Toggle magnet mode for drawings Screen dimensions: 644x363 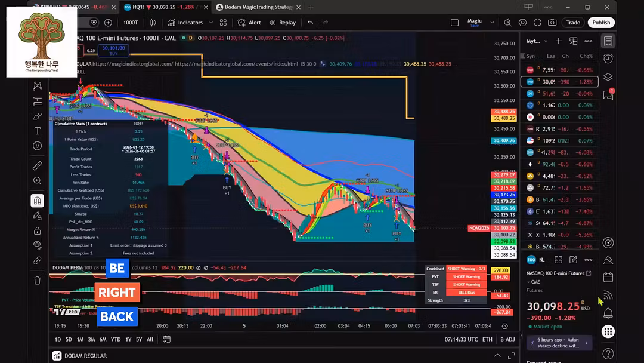(x=38, y=201)
